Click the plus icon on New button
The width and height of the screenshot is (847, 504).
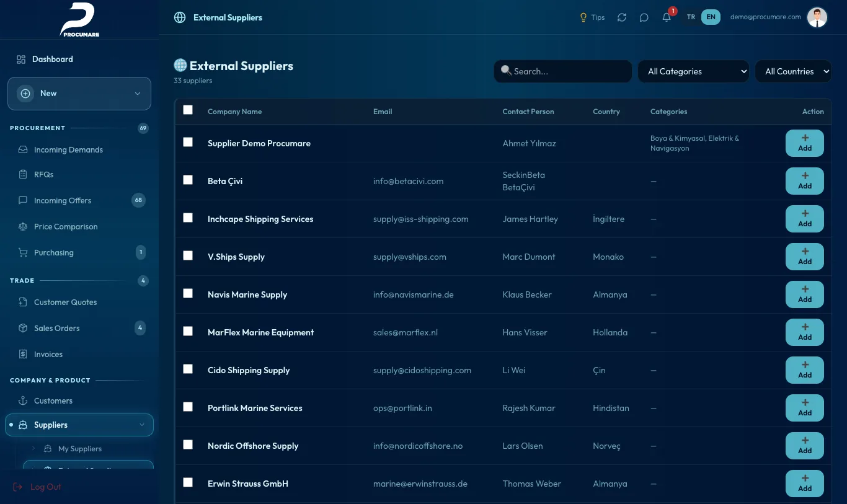click(x=25, y=93)
